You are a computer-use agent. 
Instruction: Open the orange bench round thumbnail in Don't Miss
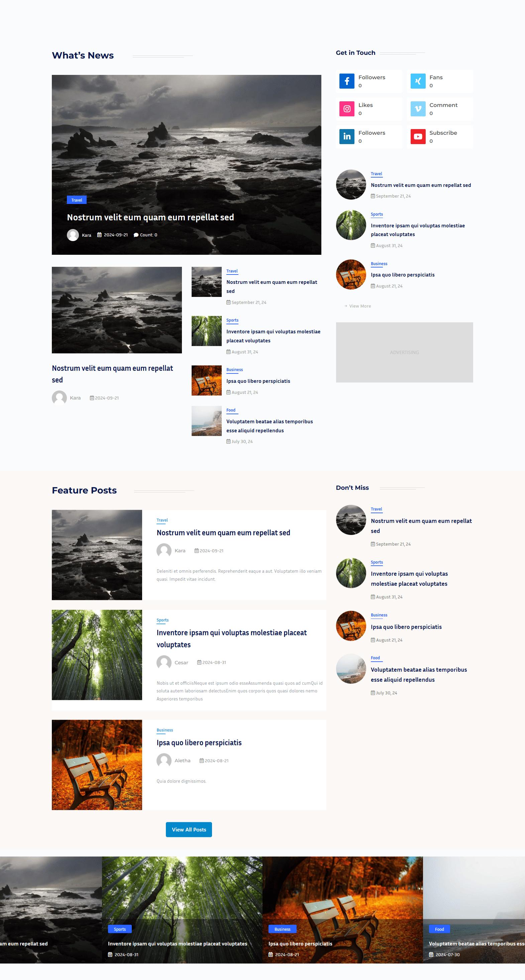pyautogui.click(x=351, y=626)
